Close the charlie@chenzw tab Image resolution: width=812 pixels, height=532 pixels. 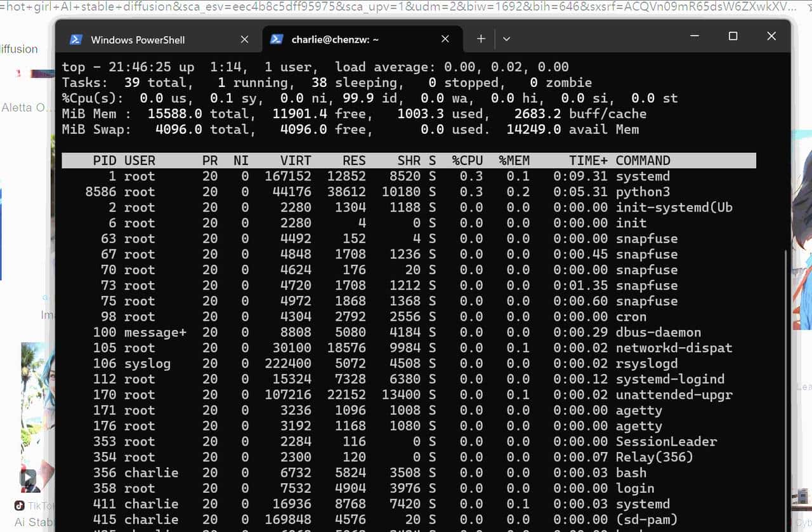coord(445,39)
